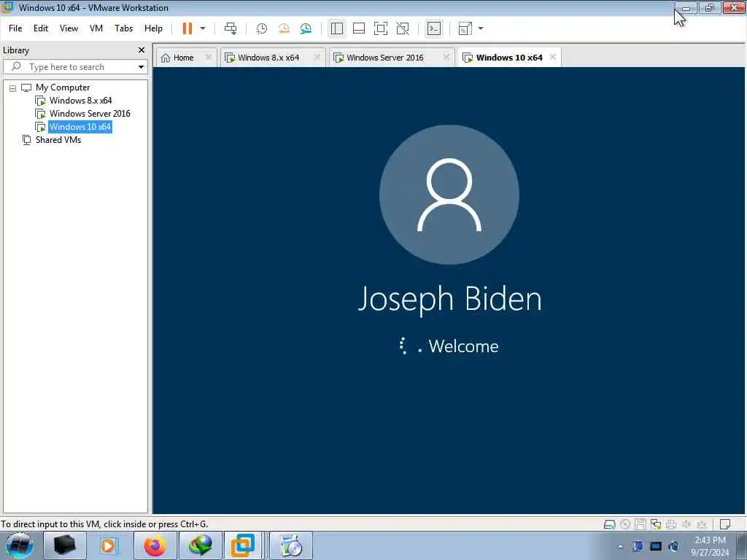
Task: Close the Library panel
Action: point(141,50)
